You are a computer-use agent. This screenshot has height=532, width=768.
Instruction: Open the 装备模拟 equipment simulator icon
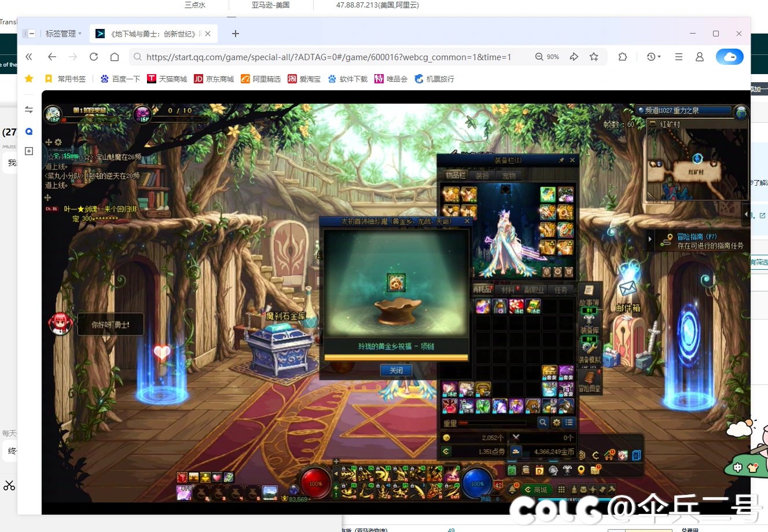coord(589,348)
